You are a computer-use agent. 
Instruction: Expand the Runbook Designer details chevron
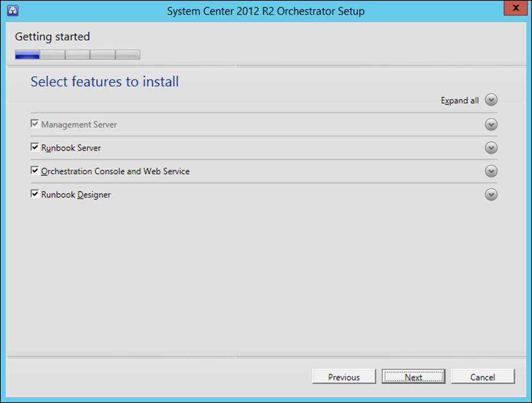point(491,194)
